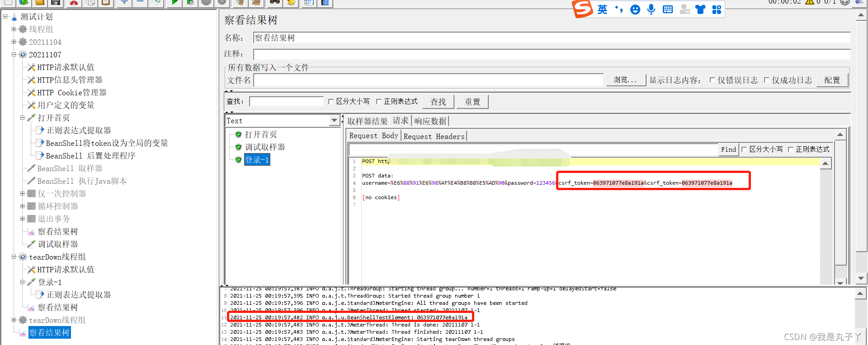Open the Request Body sub-tab
This screenshot has height=345, width=868.
click(x=374, y=136)
